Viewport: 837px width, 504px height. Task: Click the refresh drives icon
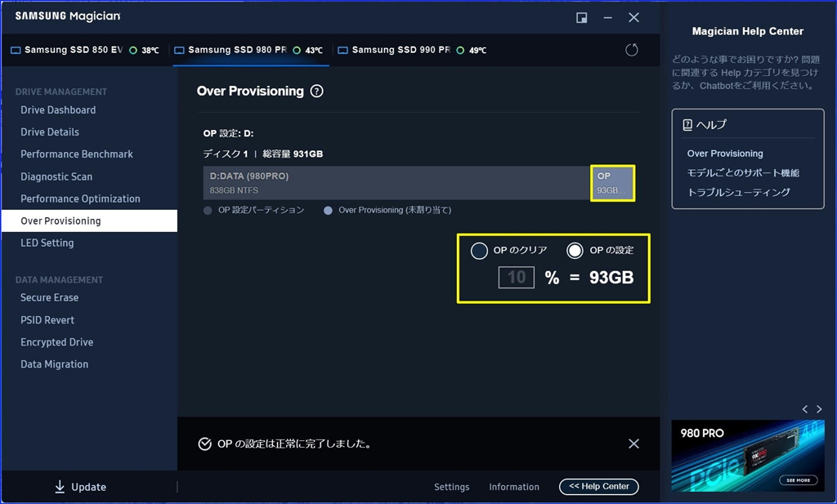pyautogui.click(x=632, y=50)
